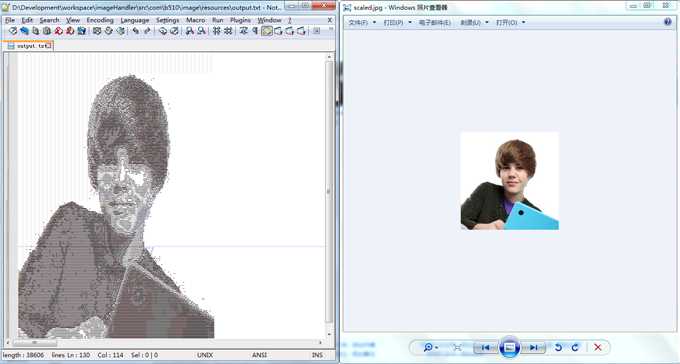Go to the next photo in Photo Viewer
Viewport: 680px width, 364px height.
pyautogui.click(x=533, y=348)
